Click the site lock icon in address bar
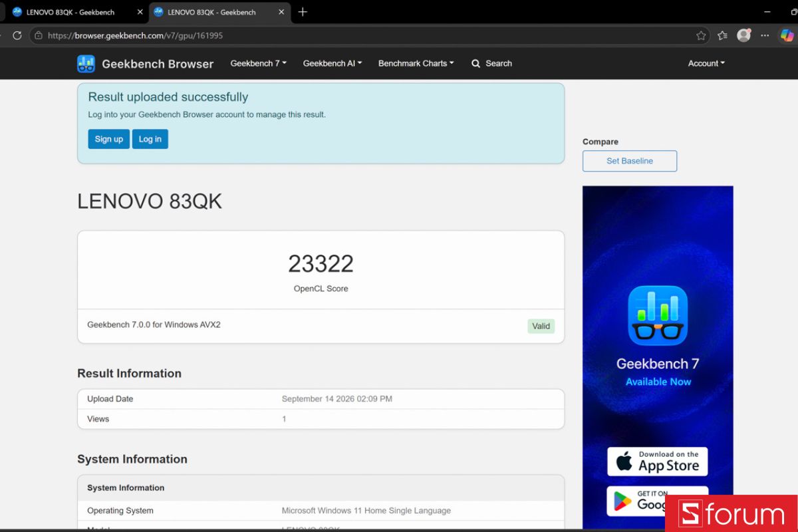Screen dimensions: 798x532 click(x=39, y=36)
